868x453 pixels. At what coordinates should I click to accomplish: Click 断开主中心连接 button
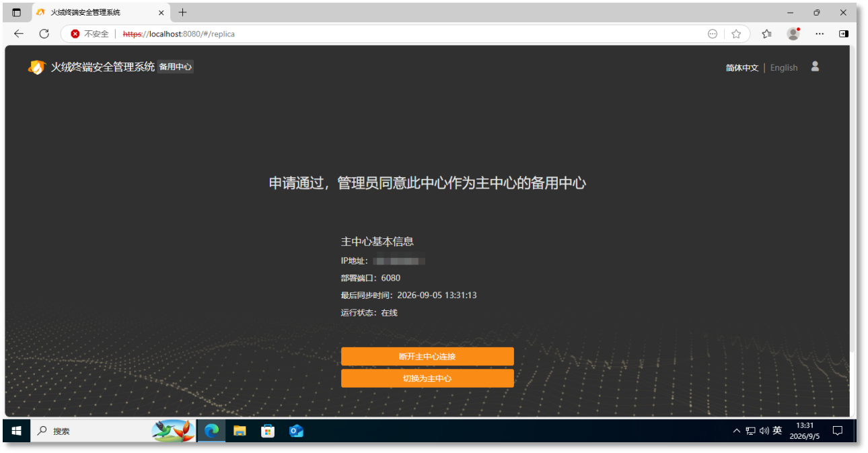427,356
